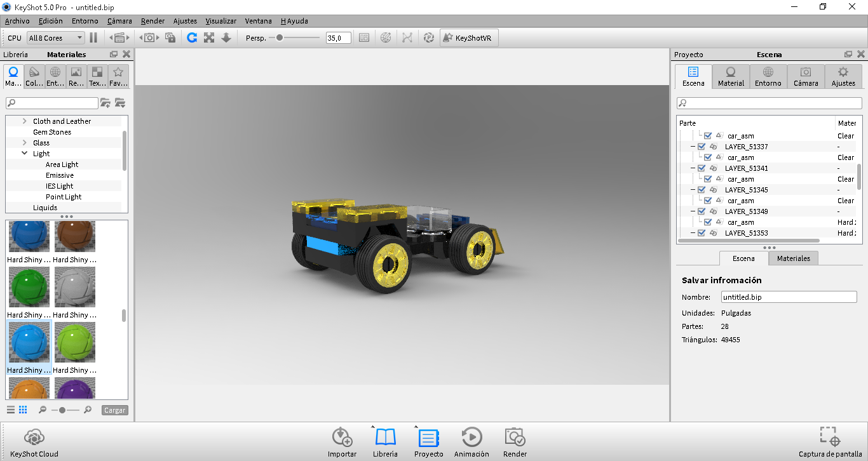Collapse LAYER_51353 tree node
This screenshot has width=868, height=461.
click(x=693, y=233)
